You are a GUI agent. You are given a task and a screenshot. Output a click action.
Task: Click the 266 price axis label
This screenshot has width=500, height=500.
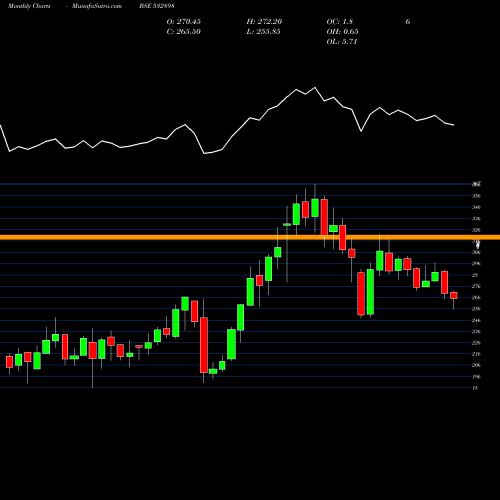[476, 298]
